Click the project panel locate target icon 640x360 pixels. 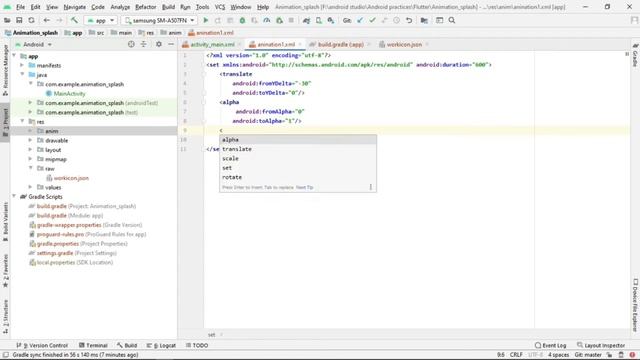(131, 44)
